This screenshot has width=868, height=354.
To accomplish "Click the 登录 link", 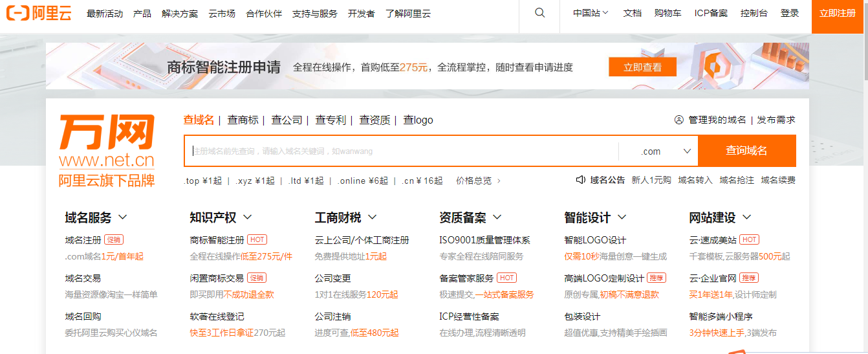I will pos(790,13).
